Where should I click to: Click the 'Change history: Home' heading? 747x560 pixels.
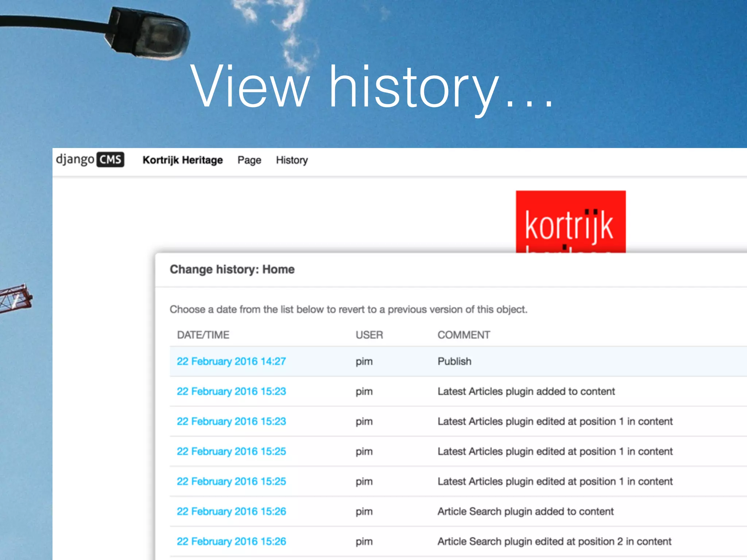point(232,269)
